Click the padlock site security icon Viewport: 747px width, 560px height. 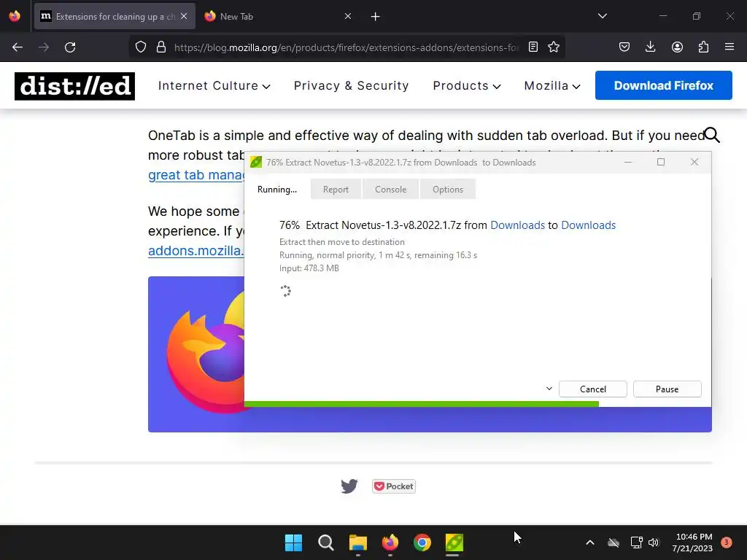coord(161,47)
